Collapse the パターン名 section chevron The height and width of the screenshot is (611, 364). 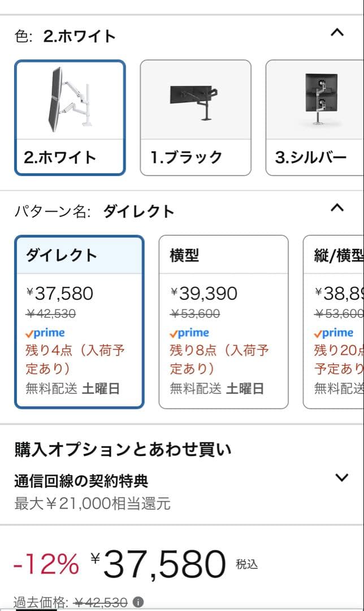[x=337, y=208]
